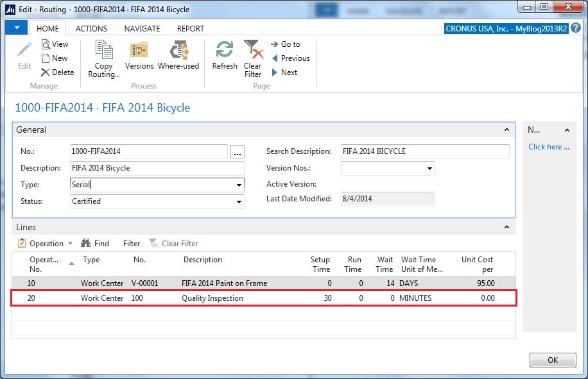Refresh the routing page
588x379 pixels.
(x=225, y=55)
